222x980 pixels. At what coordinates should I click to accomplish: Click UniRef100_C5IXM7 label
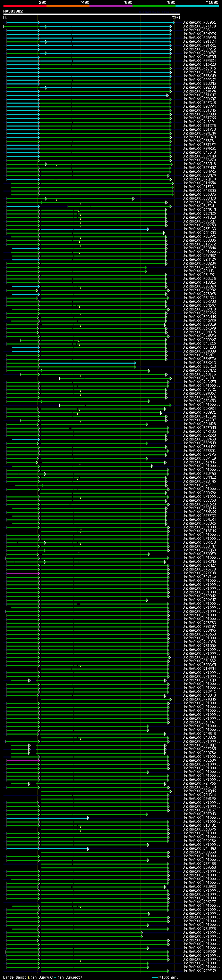[x=199, y=95]
